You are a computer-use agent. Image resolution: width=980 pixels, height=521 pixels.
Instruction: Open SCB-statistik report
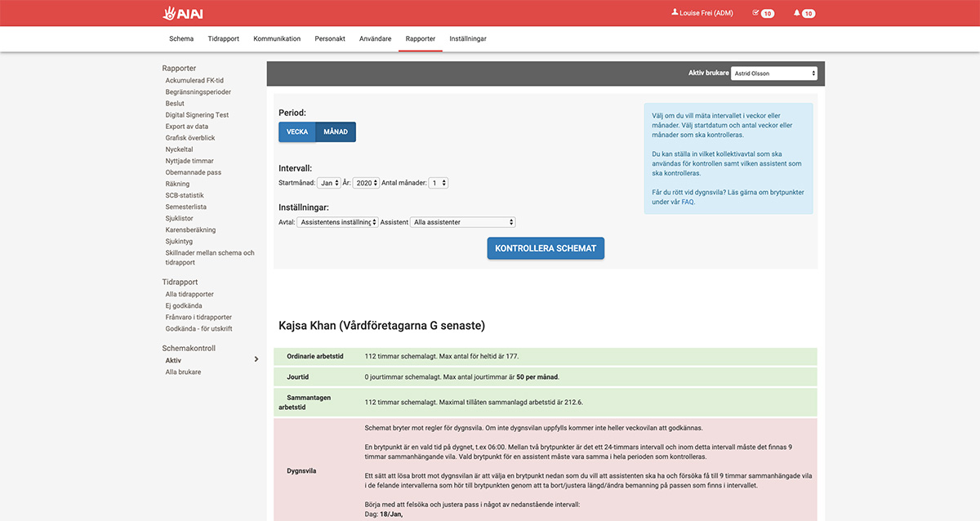tap(185, 195)
